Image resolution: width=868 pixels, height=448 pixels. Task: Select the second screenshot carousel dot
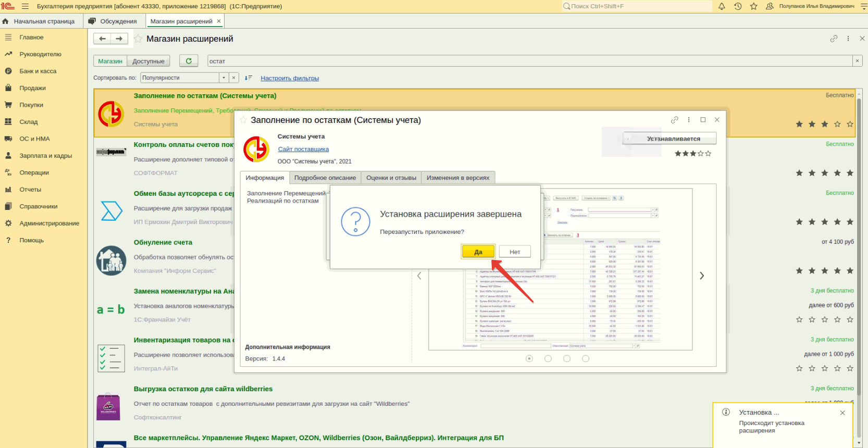point(548,358)
